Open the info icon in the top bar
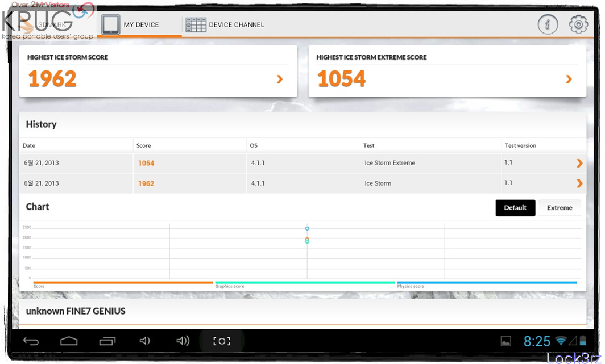 pyautogui.click(x=548, y=24)
